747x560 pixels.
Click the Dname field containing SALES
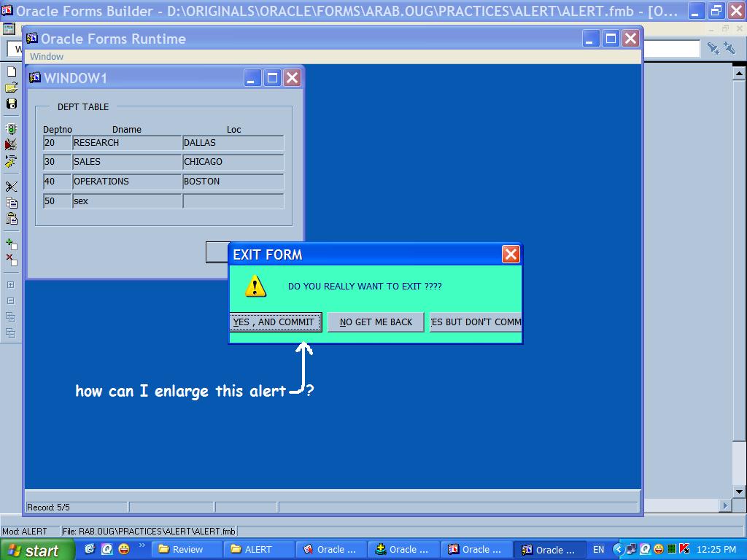pyautogui.click(x=127, y=162)
